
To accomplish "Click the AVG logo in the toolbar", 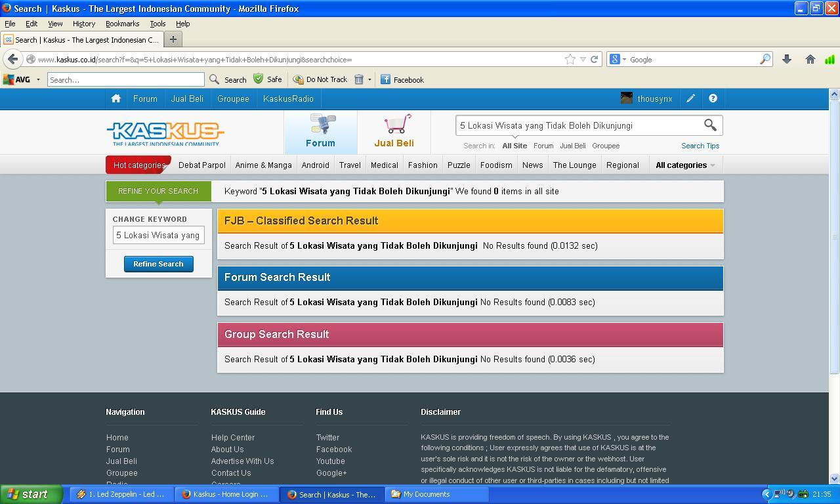I will click(x=17, y=79).
